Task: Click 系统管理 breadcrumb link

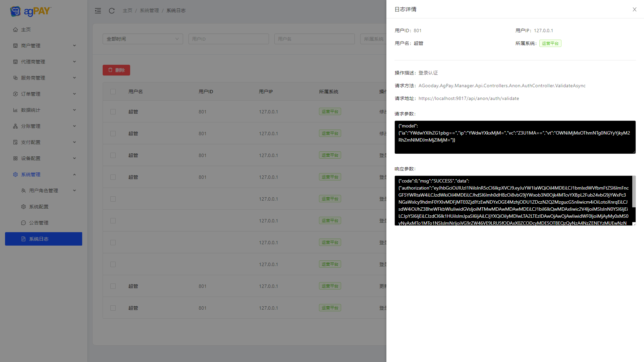Action: click(x=149, y=11)
